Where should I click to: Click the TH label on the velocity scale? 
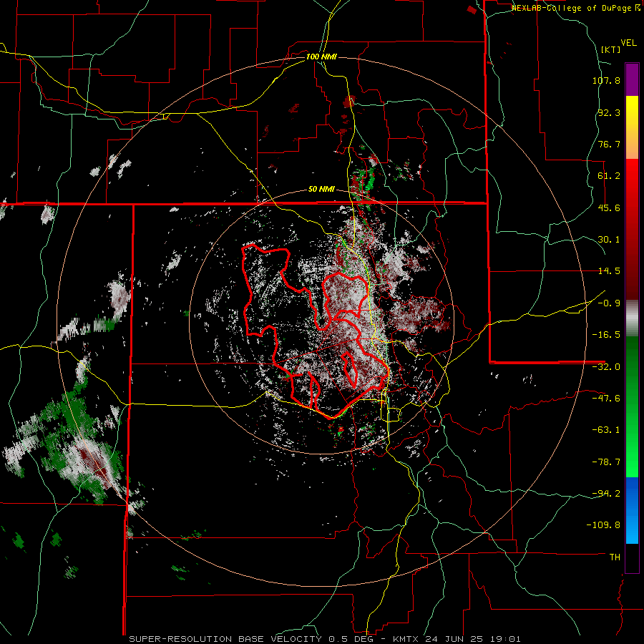coord(615,557)
